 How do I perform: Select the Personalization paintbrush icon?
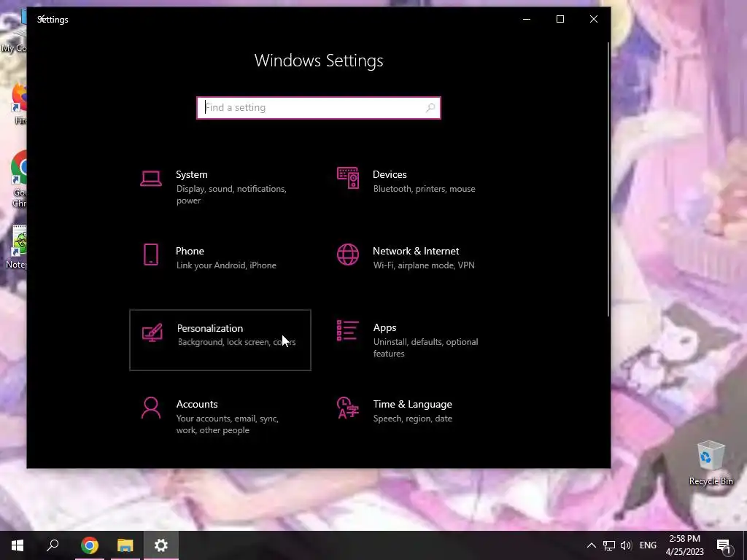point(152,332)
